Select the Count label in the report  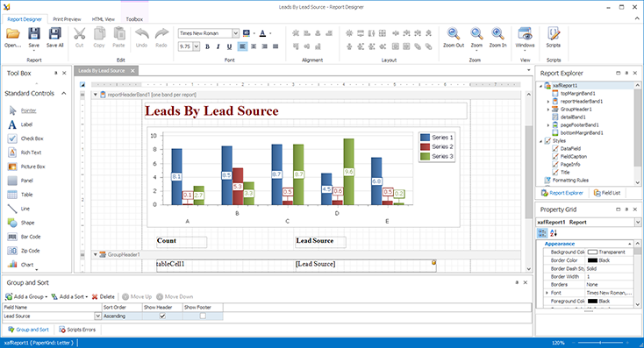(182, 241)
